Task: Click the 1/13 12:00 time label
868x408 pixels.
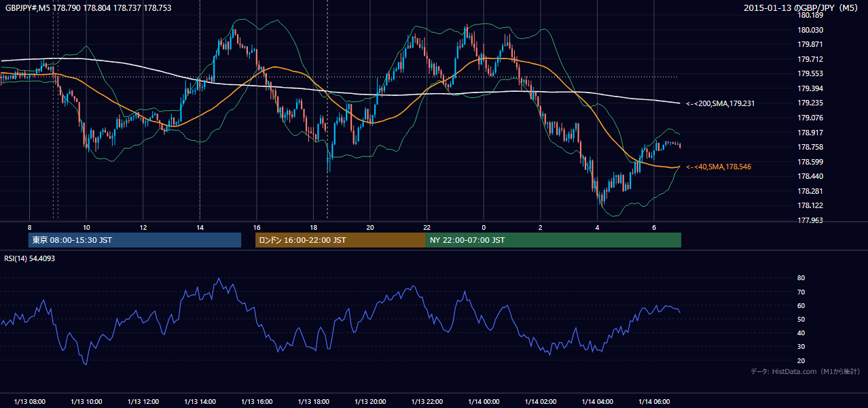Action: point(143,402)
